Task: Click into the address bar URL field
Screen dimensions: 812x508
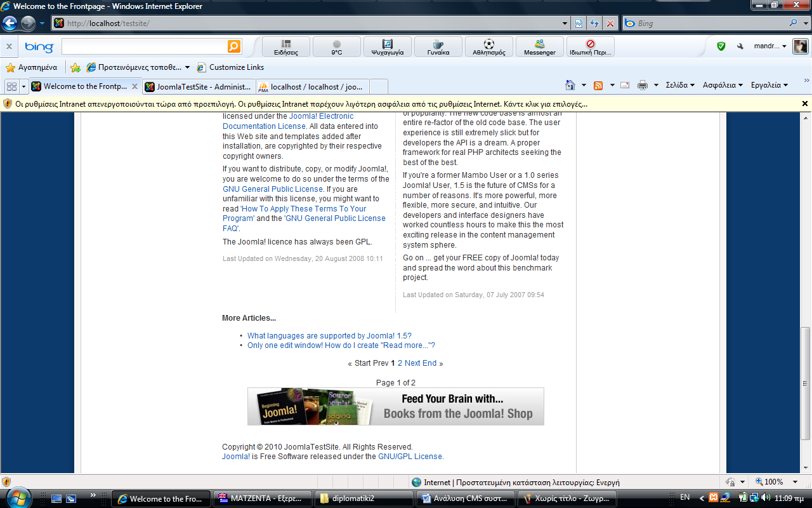Action: (x=311, y=23)
